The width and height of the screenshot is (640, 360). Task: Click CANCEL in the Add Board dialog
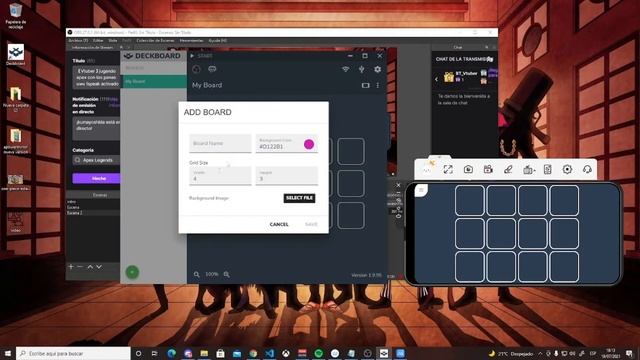(279, 224)
